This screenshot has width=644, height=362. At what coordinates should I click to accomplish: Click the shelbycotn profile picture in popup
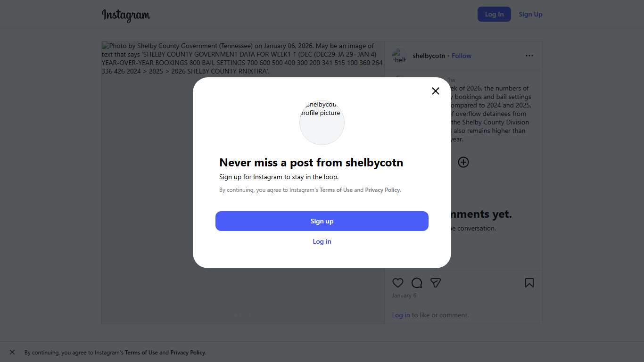click(322, 122)
